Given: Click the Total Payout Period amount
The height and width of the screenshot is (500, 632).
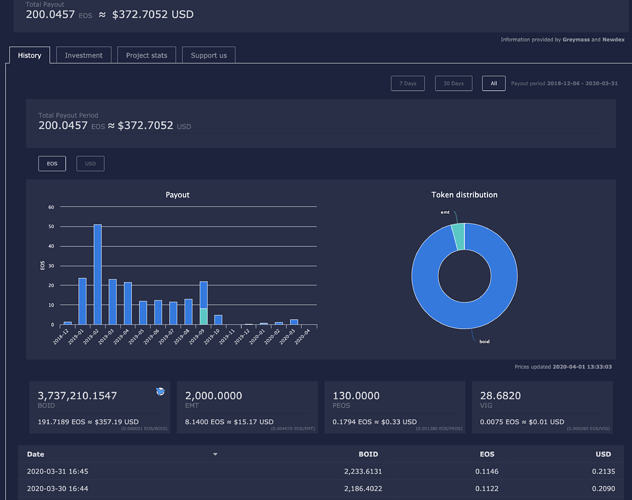Looking at the screenshot, I should pyautogui.click(x=114, y=126).
